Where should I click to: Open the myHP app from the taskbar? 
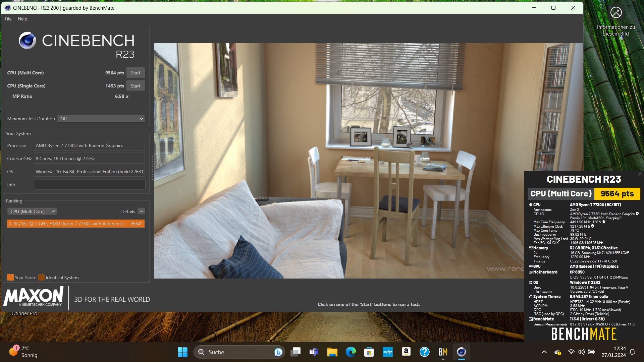point(388,352)
